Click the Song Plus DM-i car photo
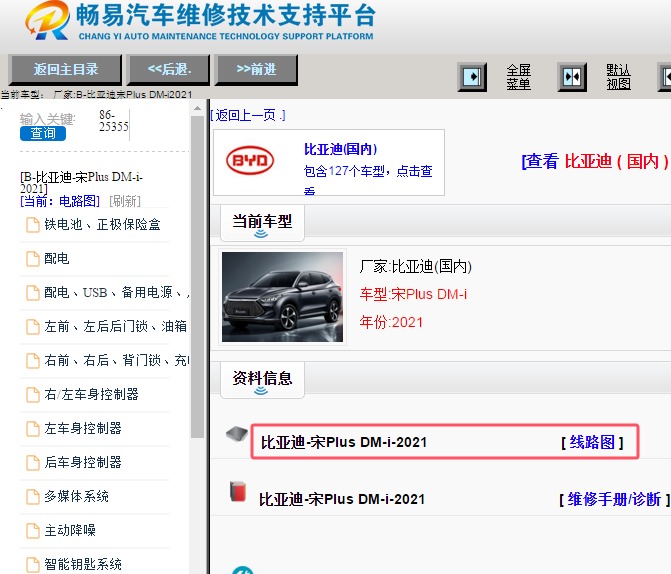This screenshot has height=574, width=671. point(282,297)
